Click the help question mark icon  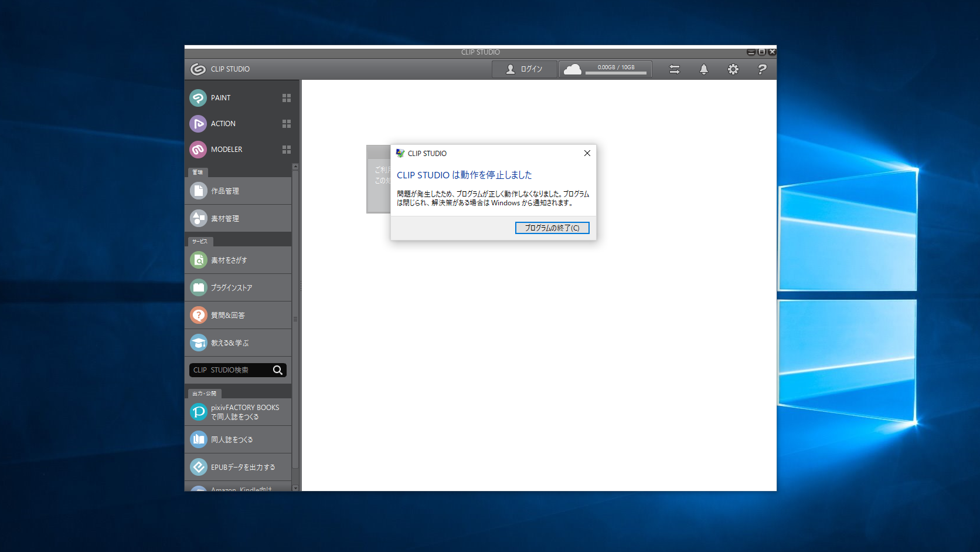(761, 69)
